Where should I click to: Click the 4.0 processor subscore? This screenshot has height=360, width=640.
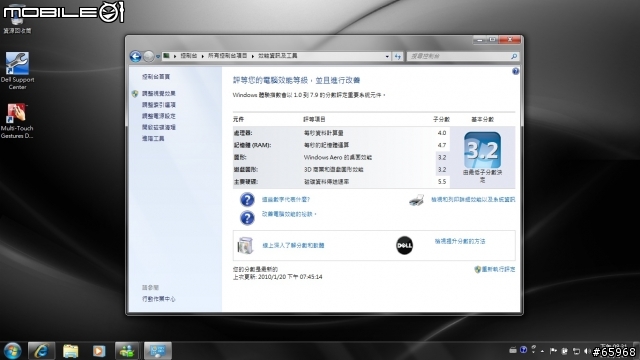click(x=442, y=133)
